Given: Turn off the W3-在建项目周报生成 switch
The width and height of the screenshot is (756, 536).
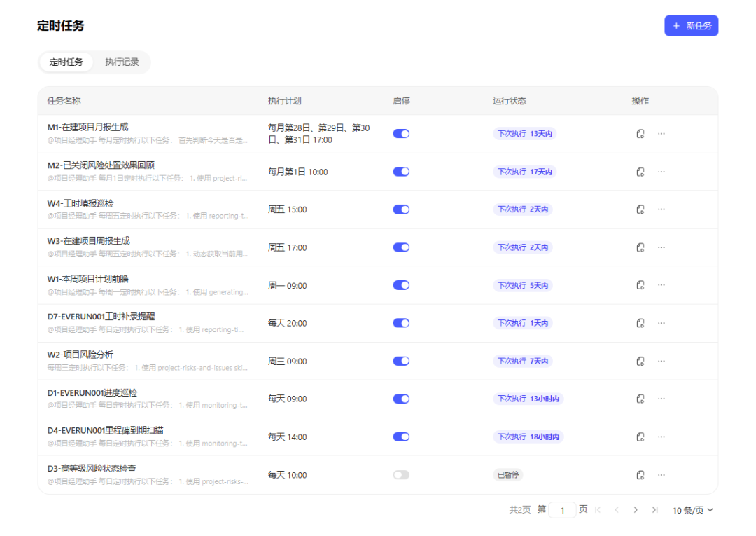Looking at the screenshot, I should (401, 247).
